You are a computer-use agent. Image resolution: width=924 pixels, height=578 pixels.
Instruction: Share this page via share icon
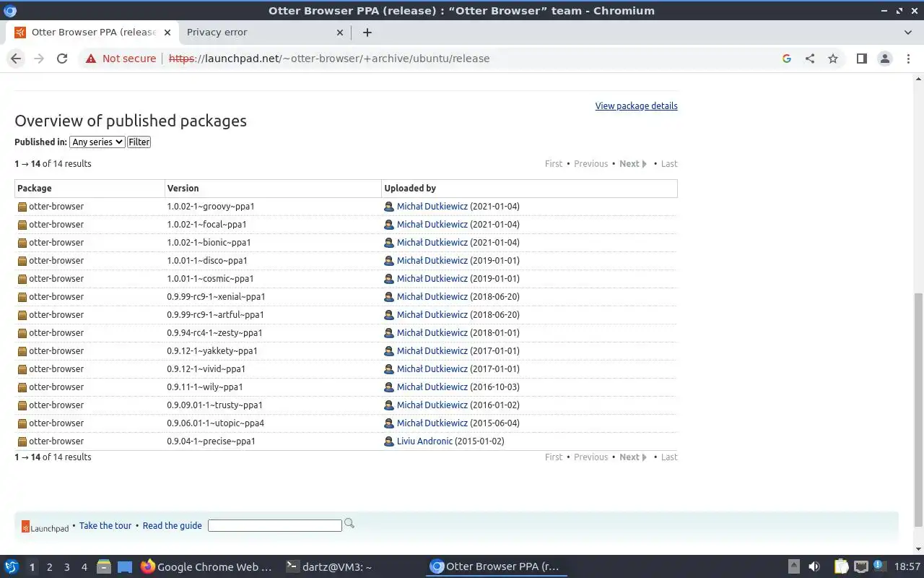click(810, 59)
